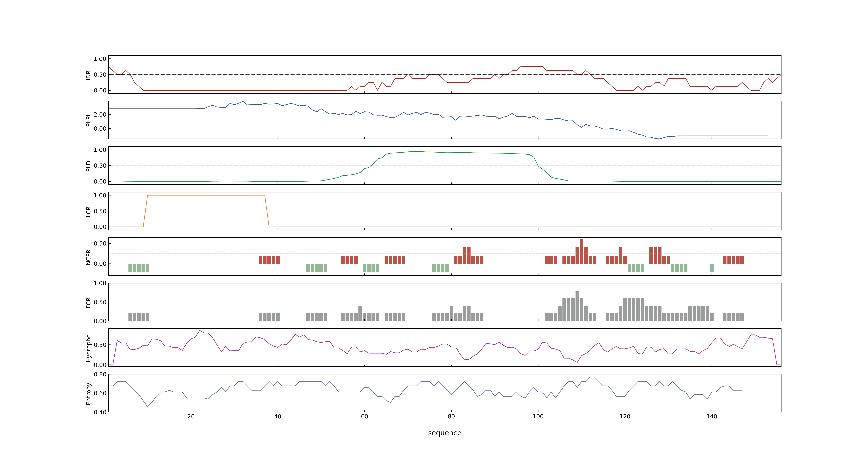Click the 0.50 tick of the Hydropho panel

pos(100,345)
